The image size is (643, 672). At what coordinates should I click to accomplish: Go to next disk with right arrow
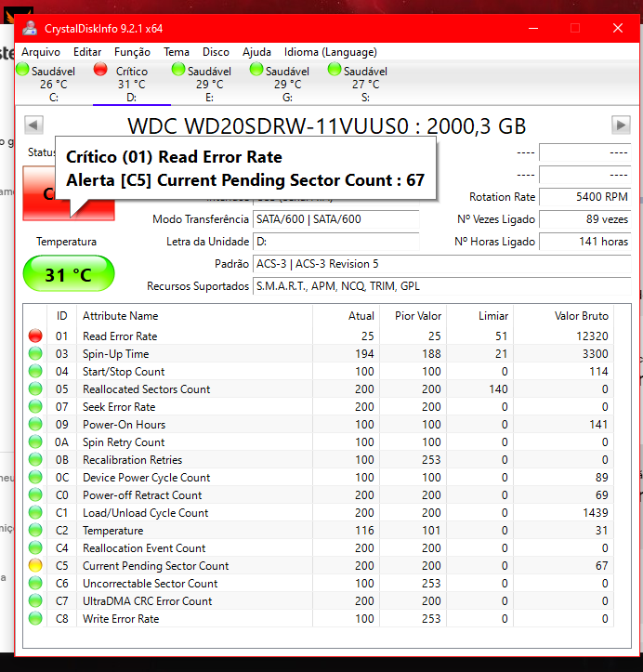pyautogui.click(x=621, y=125)
